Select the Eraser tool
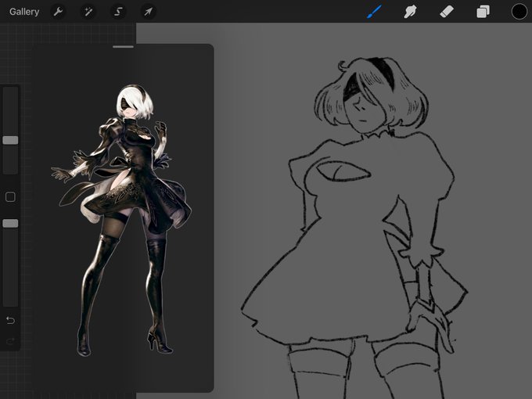 (447, 12)
